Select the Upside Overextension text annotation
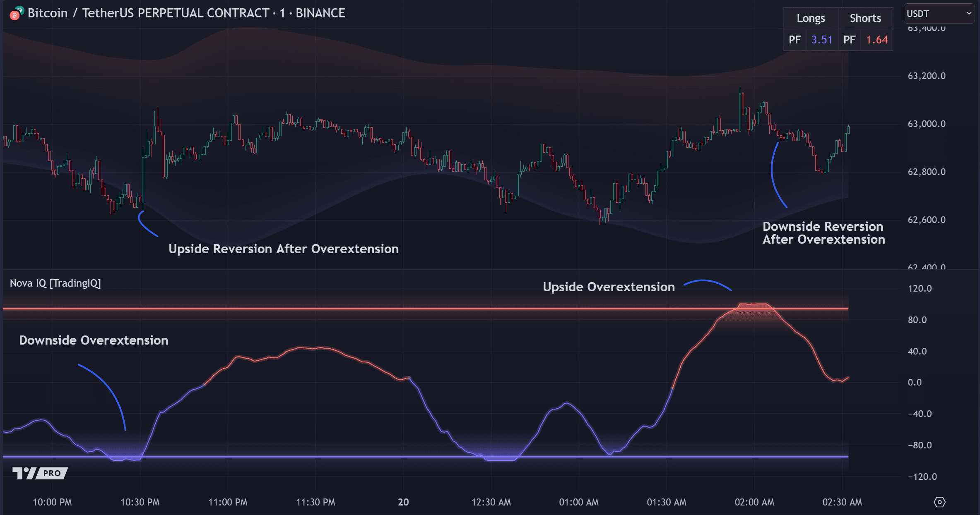This screenshot has width=980, height=515. 609,287
